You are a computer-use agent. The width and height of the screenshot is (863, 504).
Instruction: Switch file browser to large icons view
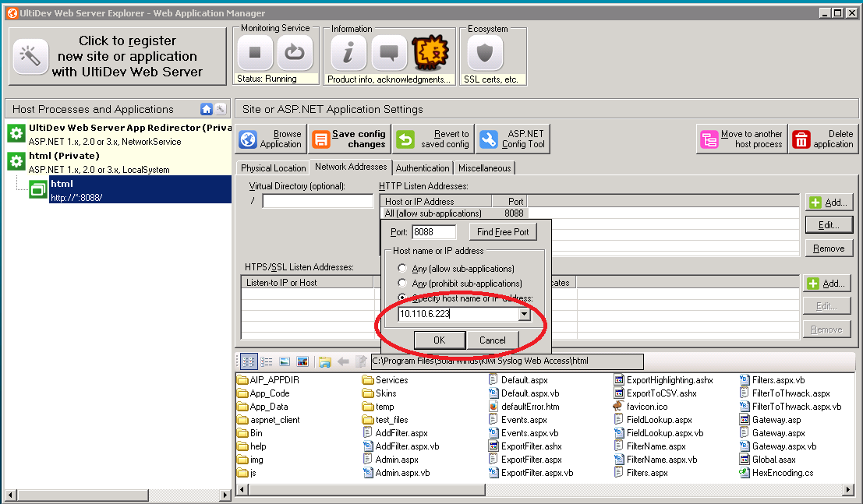249,361
